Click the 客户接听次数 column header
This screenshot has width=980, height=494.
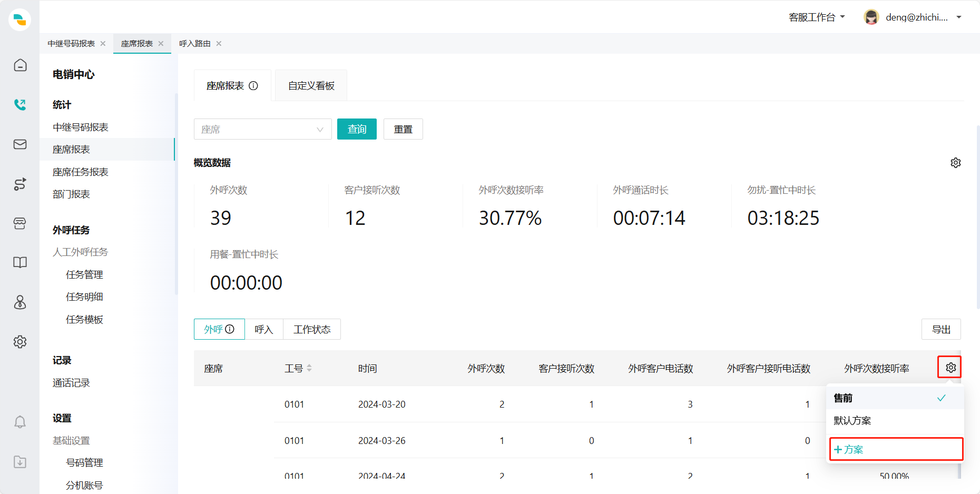566,369
